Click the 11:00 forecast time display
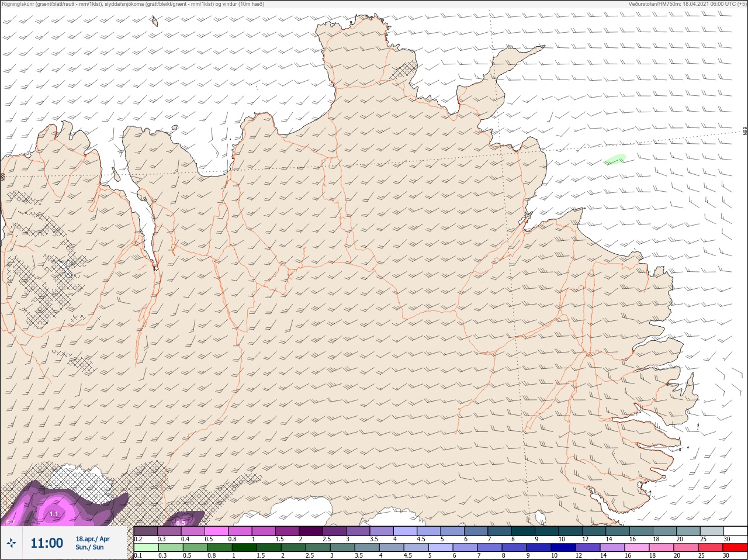748x560 pixels. tap(47, 543)
